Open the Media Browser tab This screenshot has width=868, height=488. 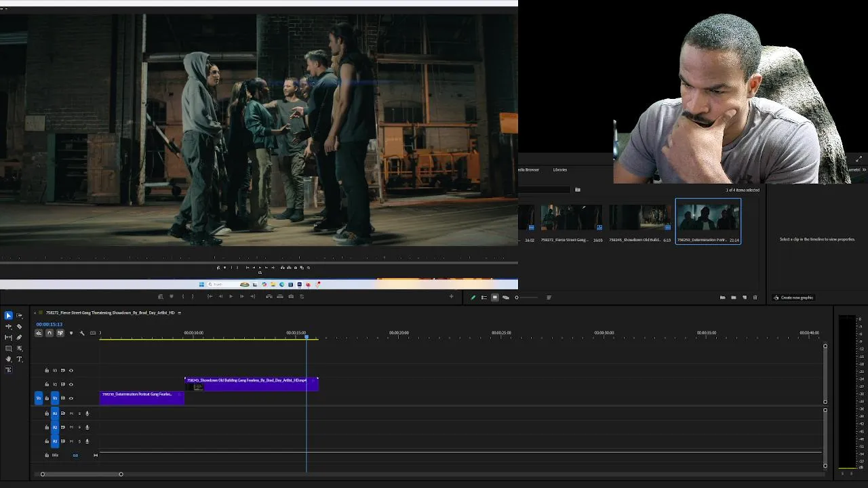tap(528, 169)
